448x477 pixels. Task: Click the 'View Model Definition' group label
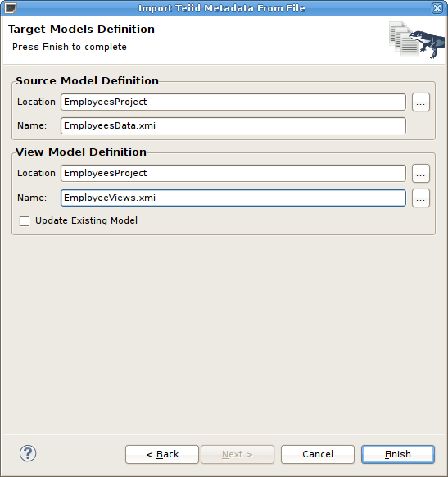click(81, 152)
